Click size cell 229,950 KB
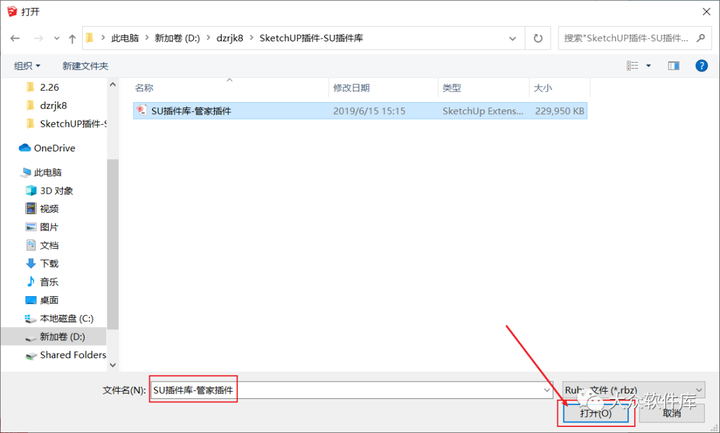Screen dimensions: 720x433 (559, 111)
